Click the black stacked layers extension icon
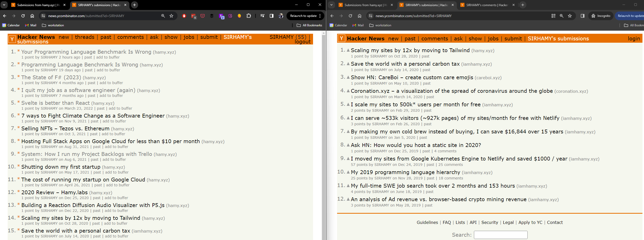Image resolution: width=644 pixels, height=240 pixels. coord(212,16)
